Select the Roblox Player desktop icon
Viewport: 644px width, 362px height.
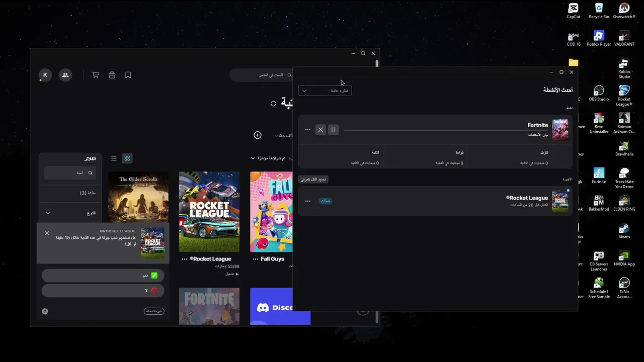pos(599,39)
